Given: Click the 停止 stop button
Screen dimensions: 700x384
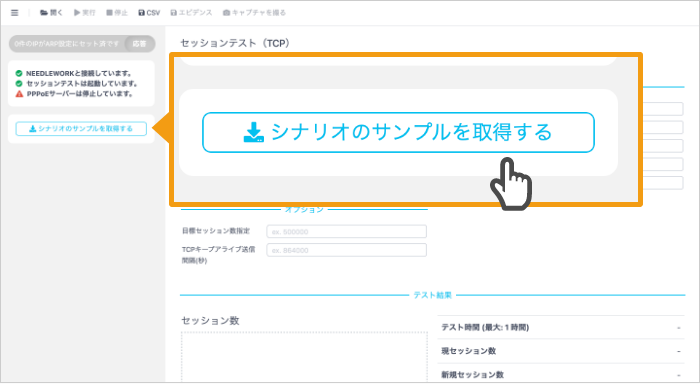Looking at the screenshot, I should [x=117, y=13].
